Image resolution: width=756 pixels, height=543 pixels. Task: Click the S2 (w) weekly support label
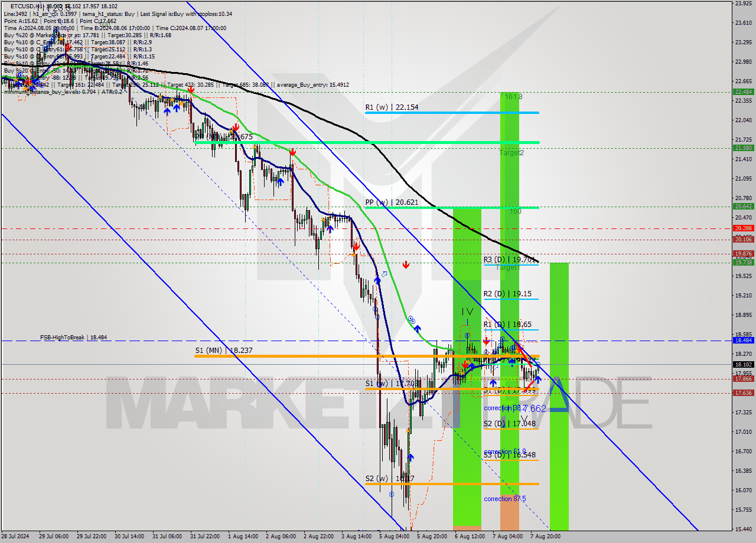(389, 478)
